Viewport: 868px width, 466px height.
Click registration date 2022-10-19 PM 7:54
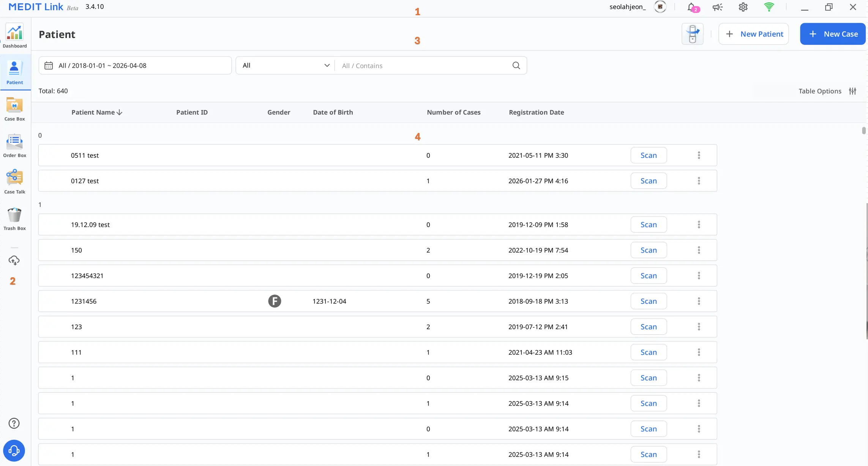538,250
